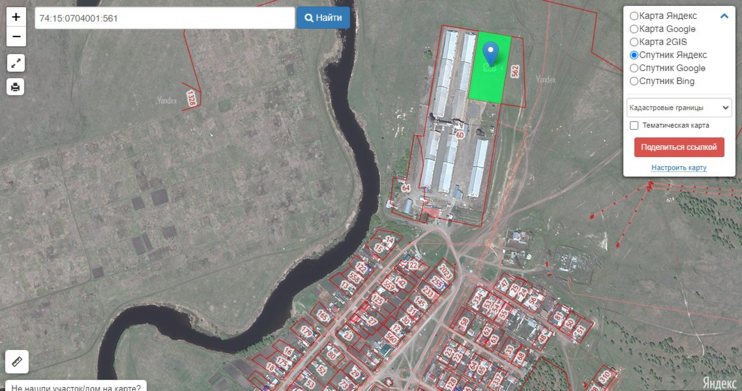Zoom in with the plus button
This screenshot has height=391, width=742.
coord(16,17)
